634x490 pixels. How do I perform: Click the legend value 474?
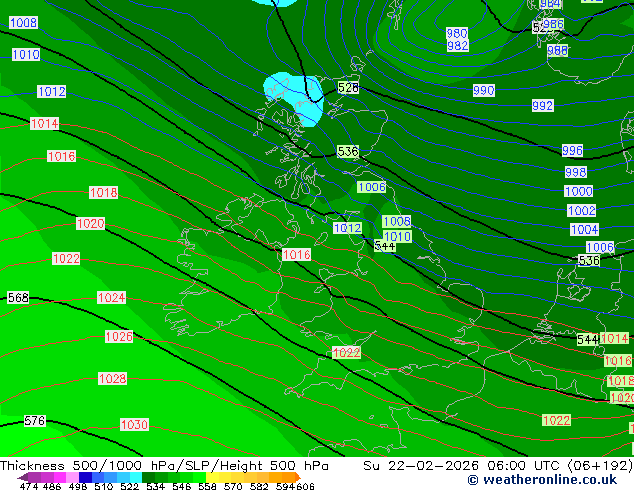[29, 486]
